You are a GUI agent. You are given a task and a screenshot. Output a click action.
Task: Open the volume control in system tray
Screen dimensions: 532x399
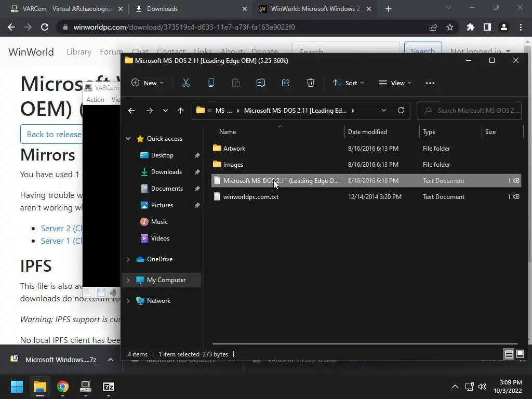tap(482, 387)
